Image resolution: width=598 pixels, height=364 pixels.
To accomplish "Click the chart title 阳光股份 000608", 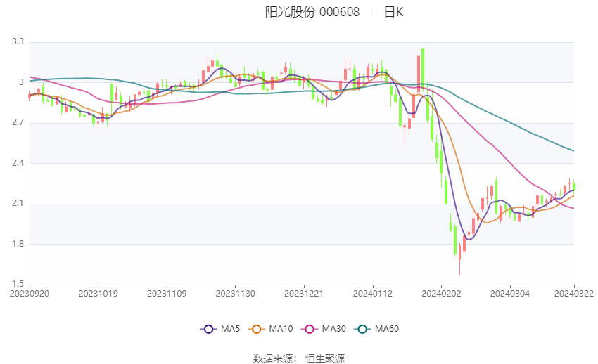I will (312, 12).
